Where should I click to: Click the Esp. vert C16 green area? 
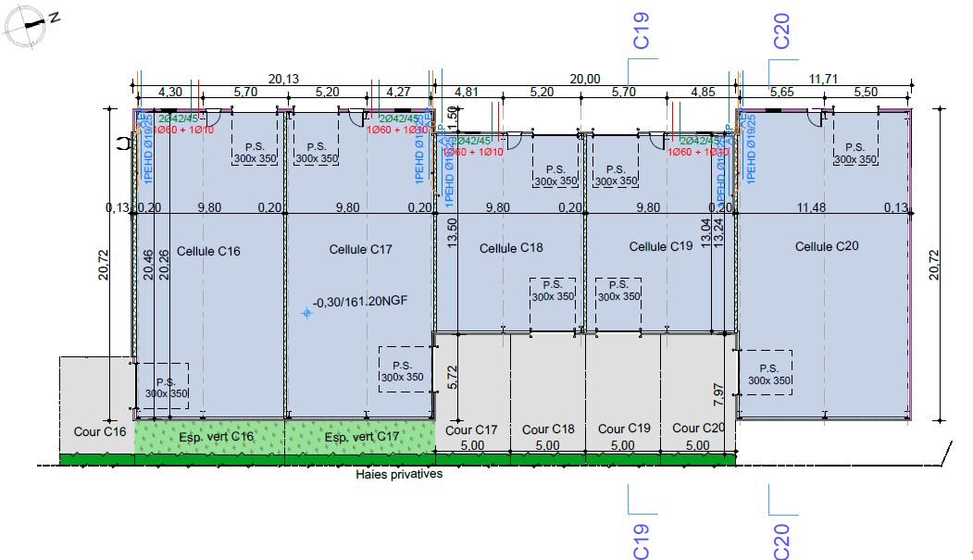209,436
